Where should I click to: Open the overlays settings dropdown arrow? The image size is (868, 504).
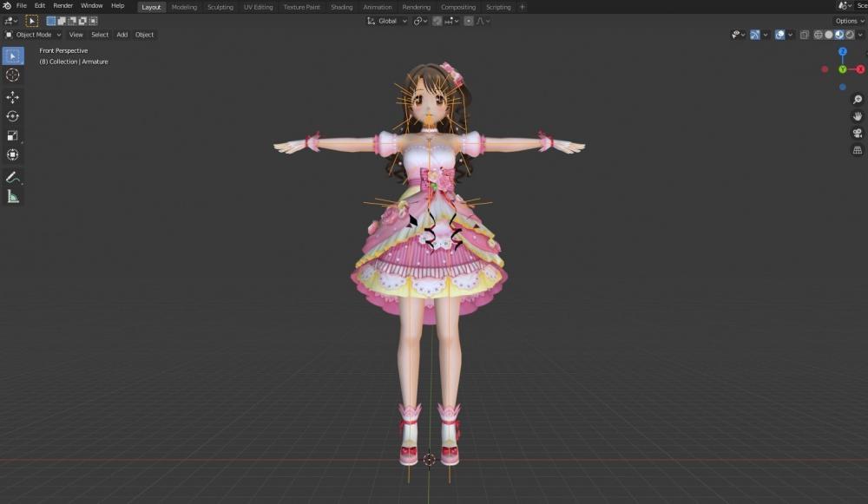pos(791,35)
